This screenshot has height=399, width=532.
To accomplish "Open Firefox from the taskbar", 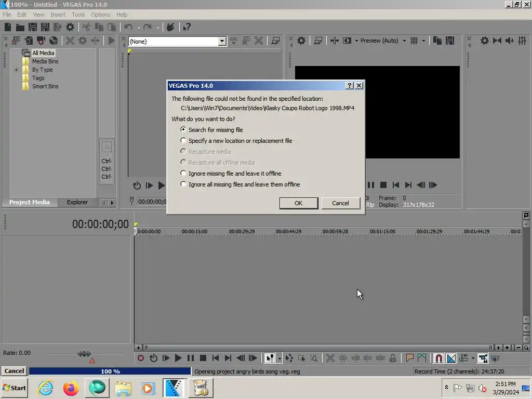I will click(71, 388).
